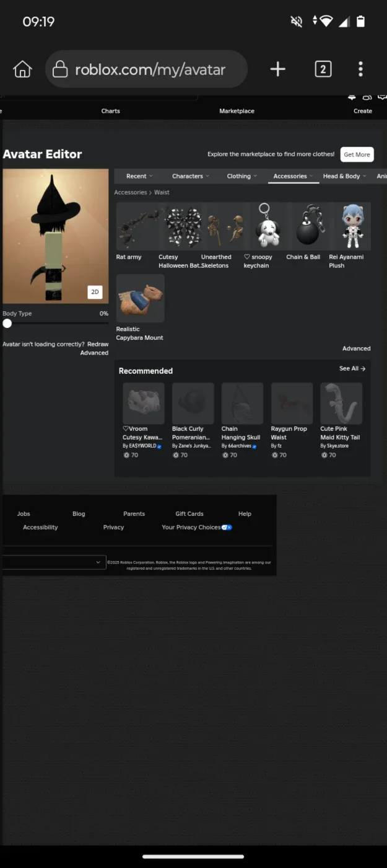Viewport: 387px width, 868px height.
Task: Click the Body Type slider handle
Action: 7,323
